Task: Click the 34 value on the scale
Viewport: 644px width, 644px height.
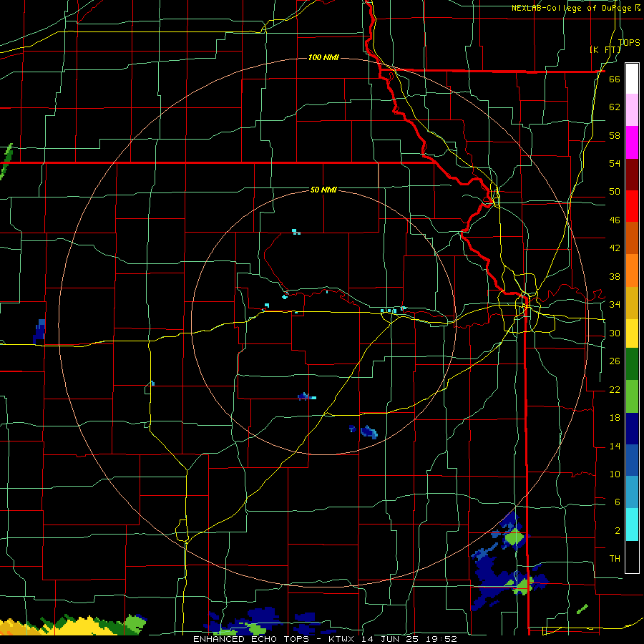Action: point(615,304)
